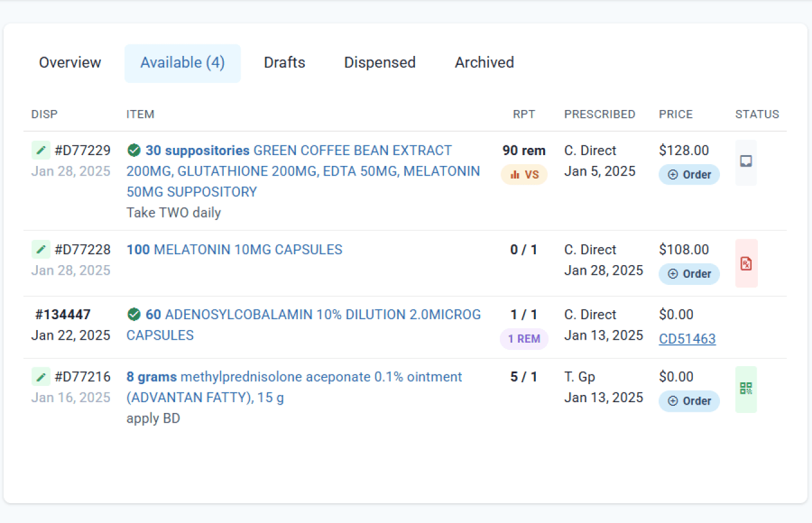812x523 pixels.
Task: Click the green verified check beside 60 ADENOSYLCOBALAMIN
Action: [134, 314]
